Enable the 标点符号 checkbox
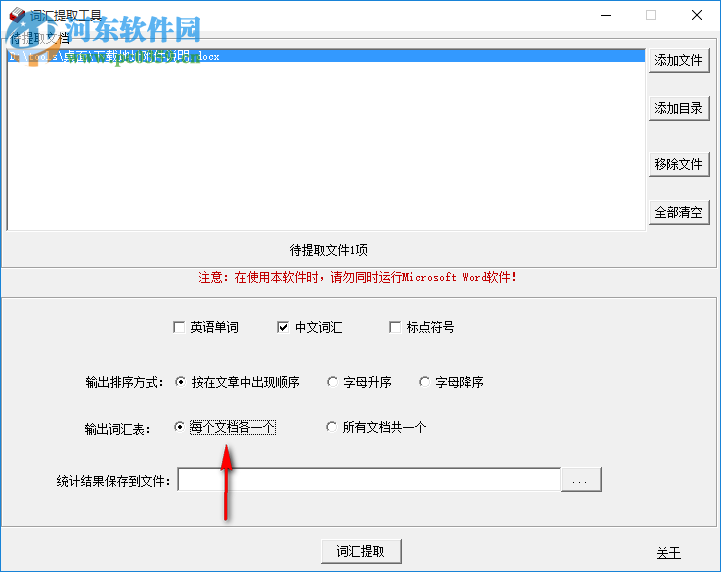Screen dimensions: 721x572 click(x=395, y=327)
